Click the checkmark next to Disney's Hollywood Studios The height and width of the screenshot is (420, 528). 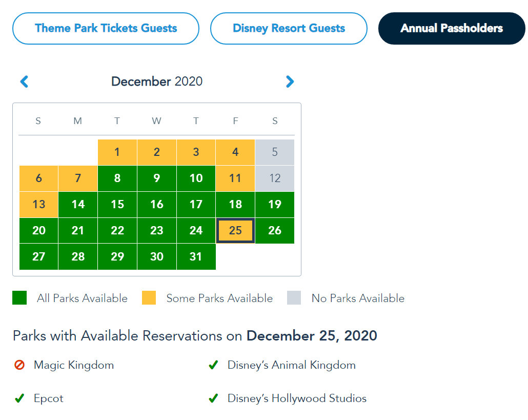[213, 398]
